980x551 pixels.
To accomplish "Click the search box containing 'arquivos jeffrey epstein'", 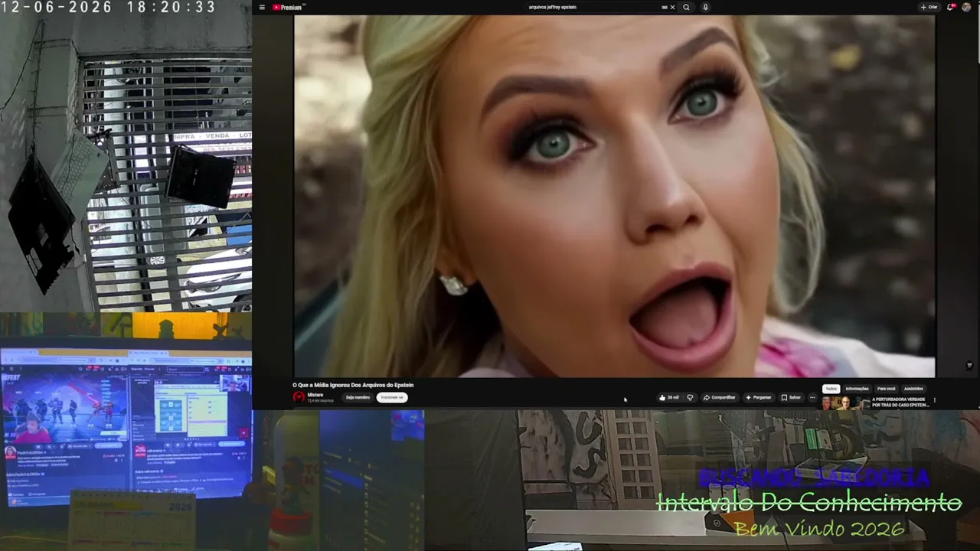I will 593,8.
